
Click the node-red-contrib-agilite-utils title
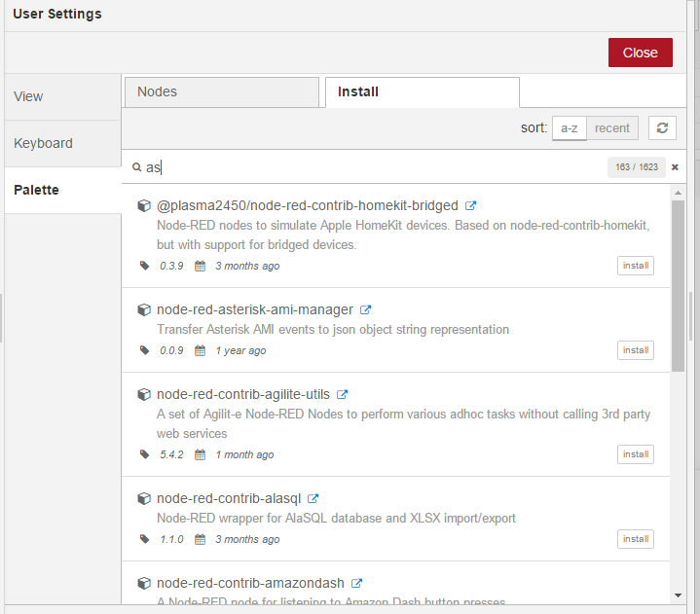click(243, 394)
